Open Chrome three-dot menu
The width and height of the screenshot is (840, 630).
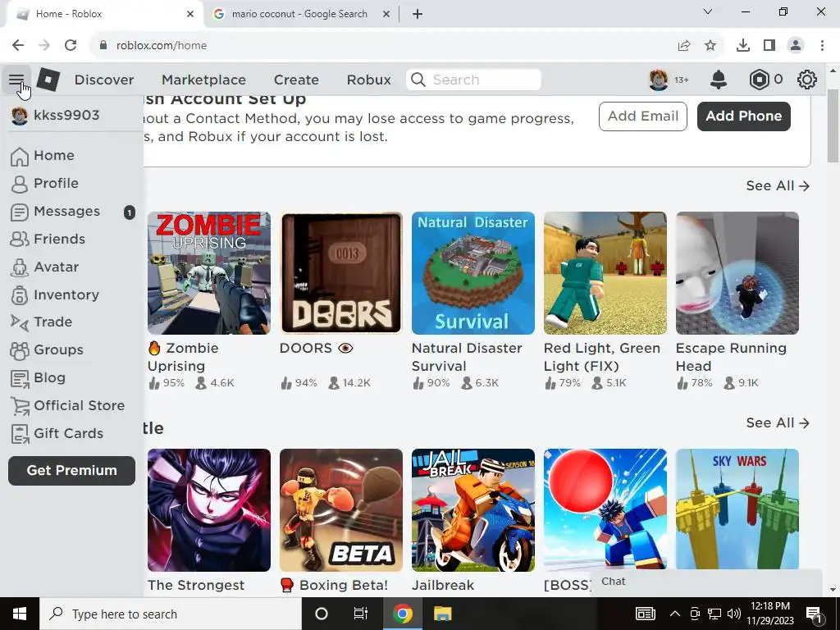[x=822, y=46]
